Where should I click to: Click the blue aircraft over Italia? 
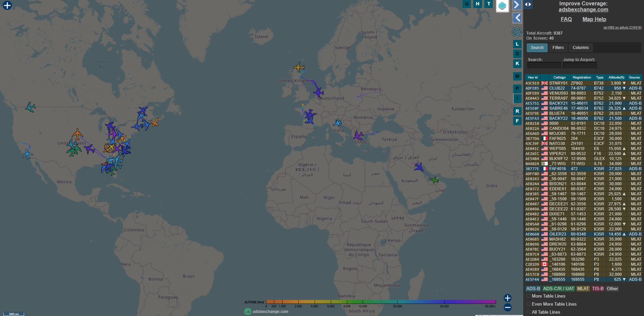pos(337,123)
